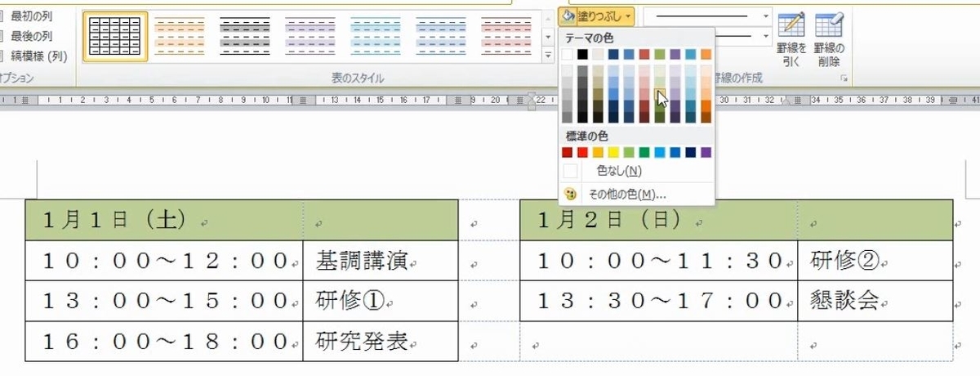980x376 pixels.
Task: Choose dark blue theme color in top row
Action: point(613,54)
